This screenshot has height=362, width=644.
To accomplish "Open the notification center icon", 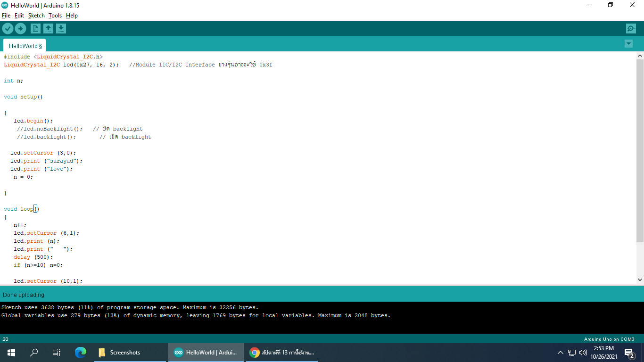I will [x=629, y=352].
